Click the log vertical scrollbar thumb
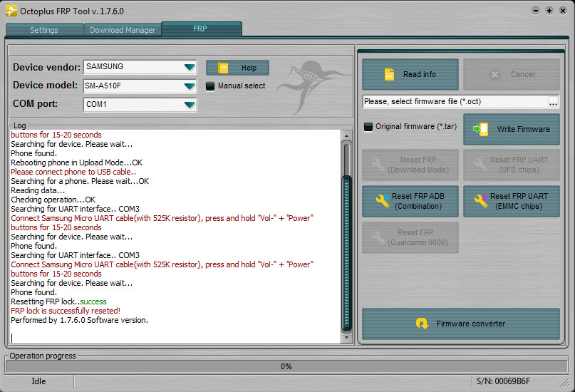 [346, 253]
